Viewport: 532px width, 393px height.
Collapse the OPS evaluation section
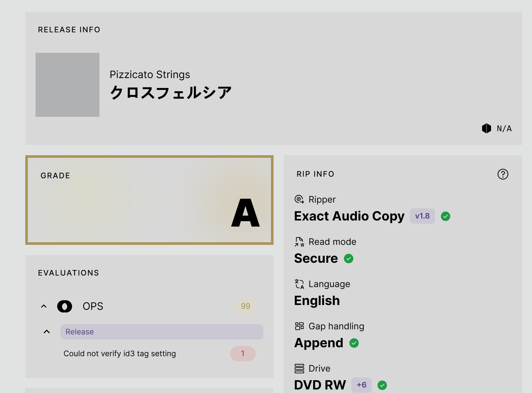(x=44, y=306)
